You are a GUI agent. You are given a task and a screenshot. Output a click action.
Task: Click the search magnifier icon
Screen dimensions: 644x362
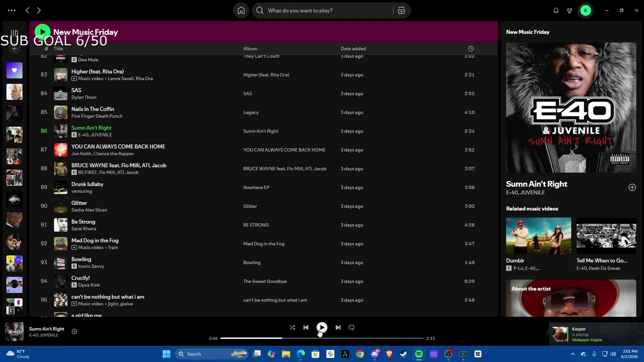click(x=260, y=11)
